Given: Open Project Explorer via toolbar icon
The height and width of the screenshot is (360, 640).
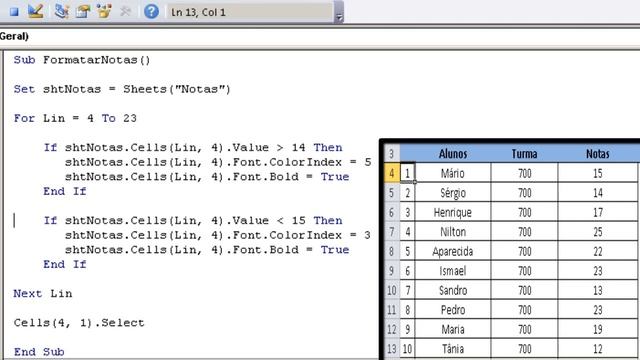Looking at the screenshot, I should [x=61, y=11].
